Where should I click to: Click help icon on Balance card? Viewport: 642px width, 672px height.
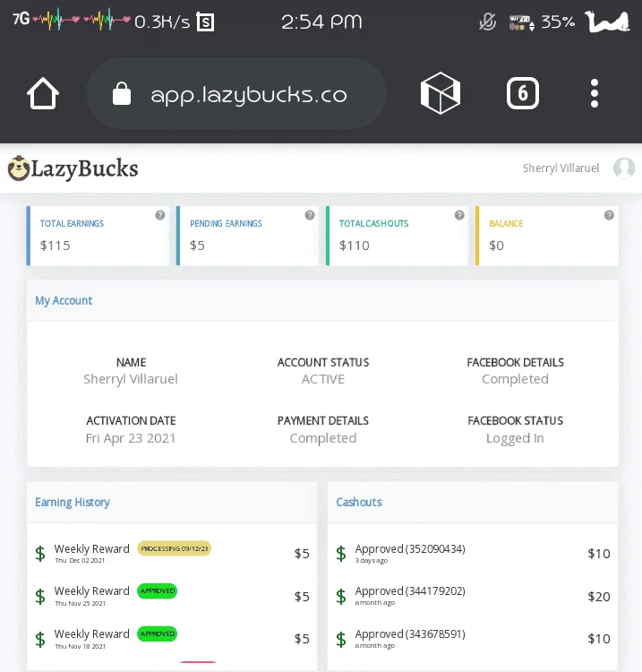609,215
